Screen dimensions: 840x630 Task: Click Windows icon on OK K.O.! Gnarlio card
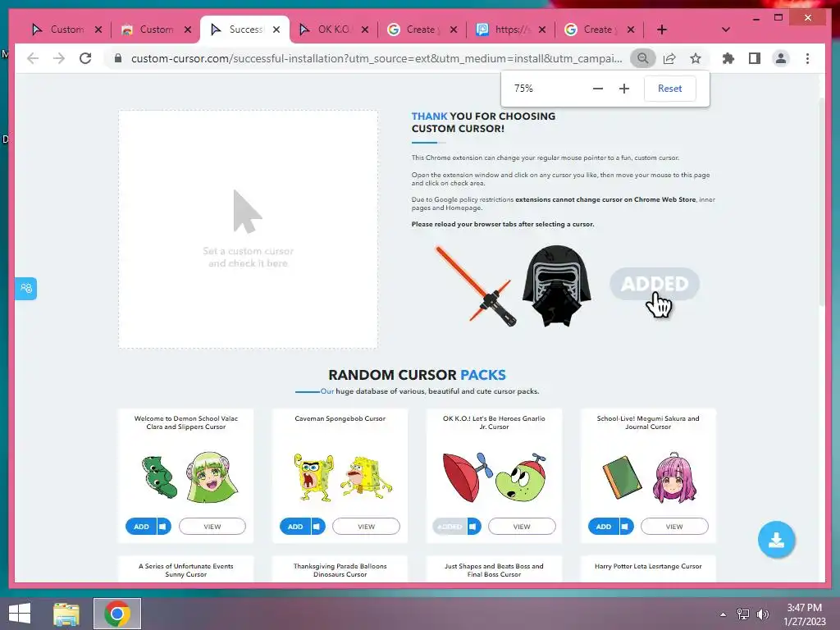point(473,527)
